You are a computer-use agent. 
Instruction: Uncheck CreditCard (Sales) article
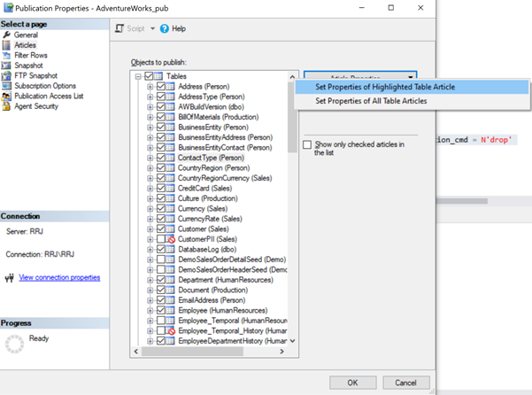[161, 188]
